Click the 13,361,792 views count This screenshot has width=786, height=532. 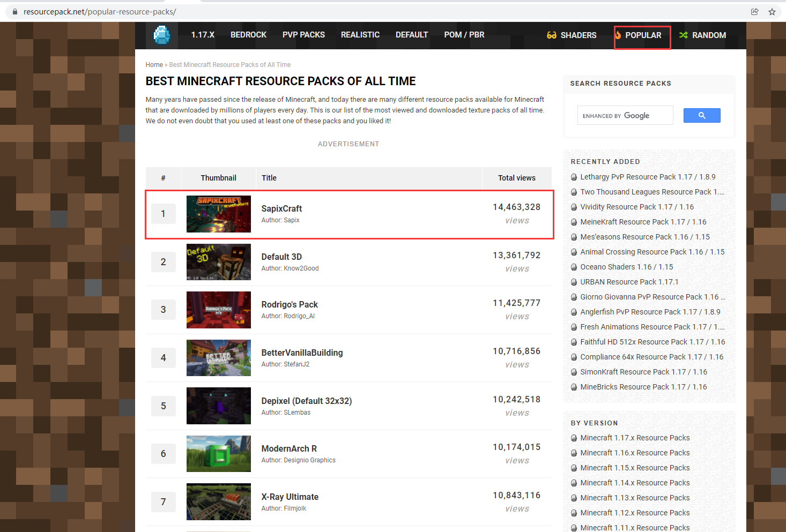[517, 256]
